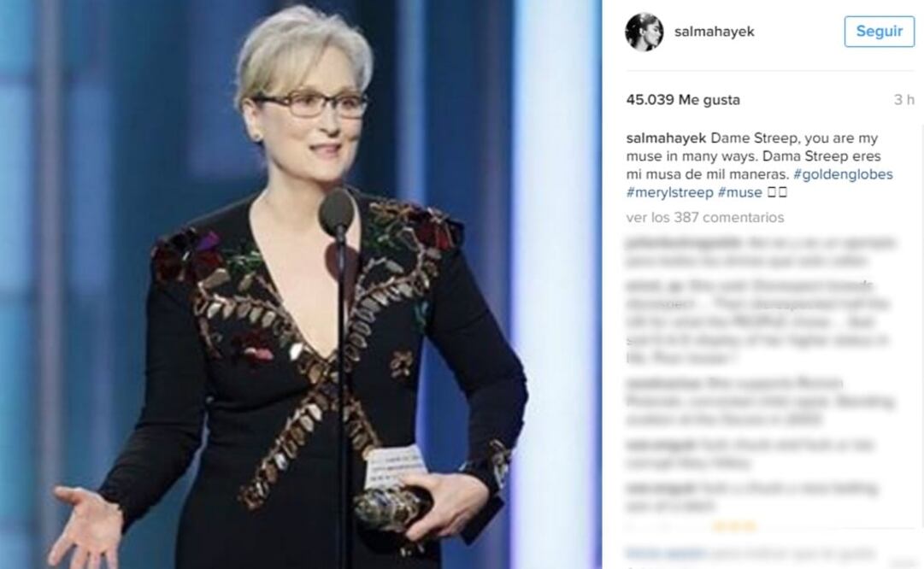Open salmahayek's round profile picture
Viewport: 924px width, 569px height.
pyautogui.click(x=644, y=32)
